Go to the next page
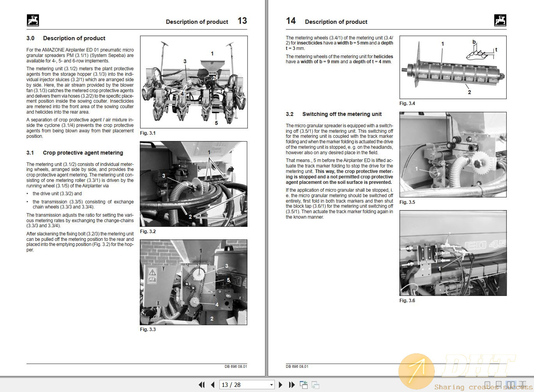 point(280,385)
